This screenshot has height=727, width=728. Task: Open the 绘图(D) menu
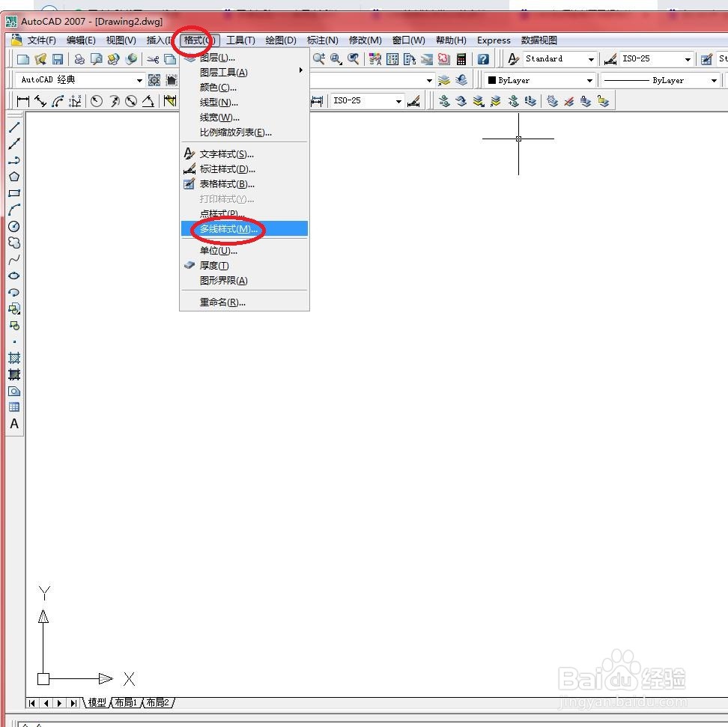point(281,40)
